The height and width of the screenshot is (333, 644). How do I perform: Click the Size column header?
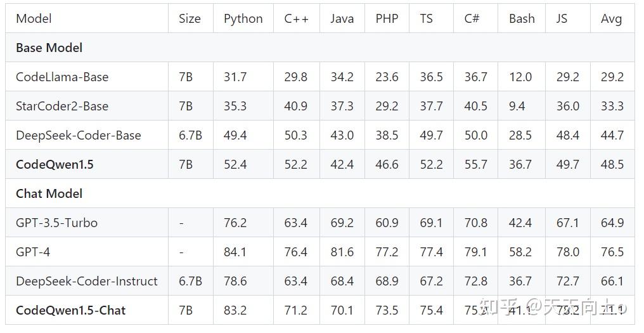(190, 18)
